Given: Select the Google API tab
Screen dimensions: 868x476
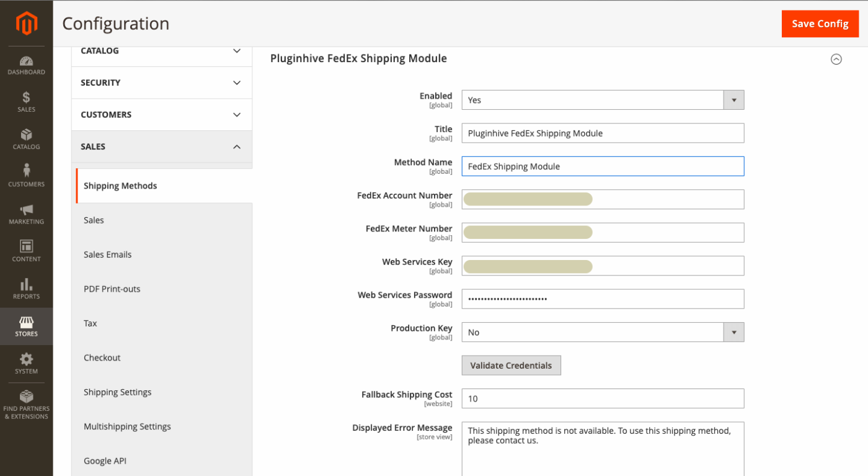Looking at the screenshot, I should (164, 461).
